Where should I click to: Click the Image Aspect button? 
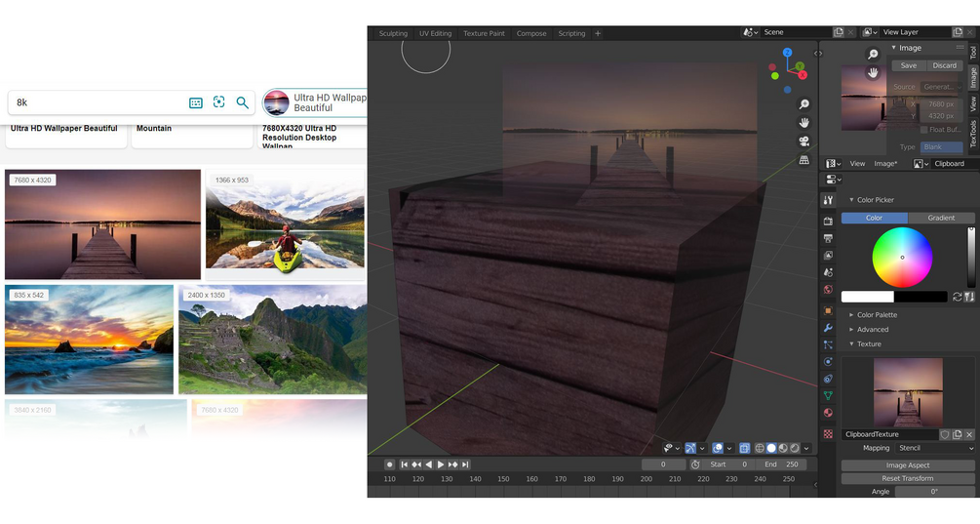coord(908,465)
